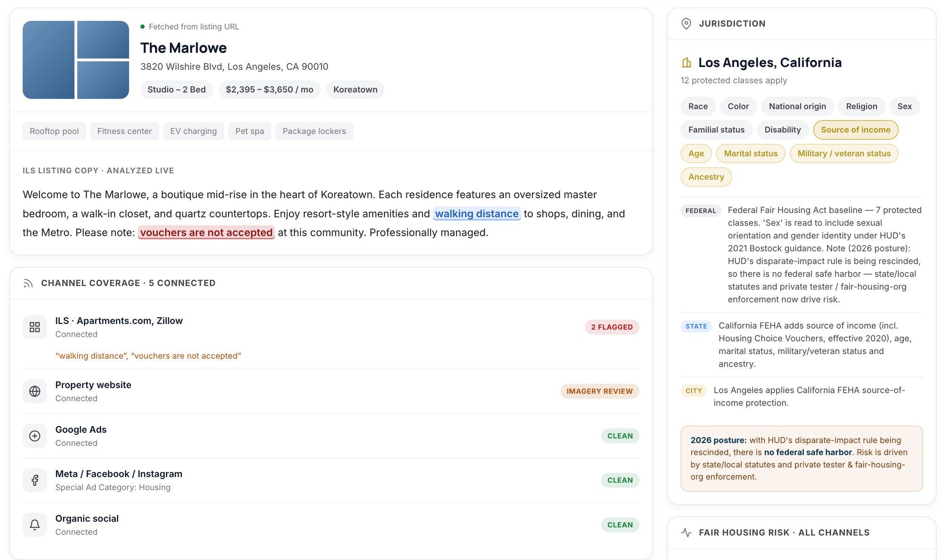Select the 'Source of income' protected class chip
Image resolution: width=943 pixels, height=560 pixels.
[856, 130]
